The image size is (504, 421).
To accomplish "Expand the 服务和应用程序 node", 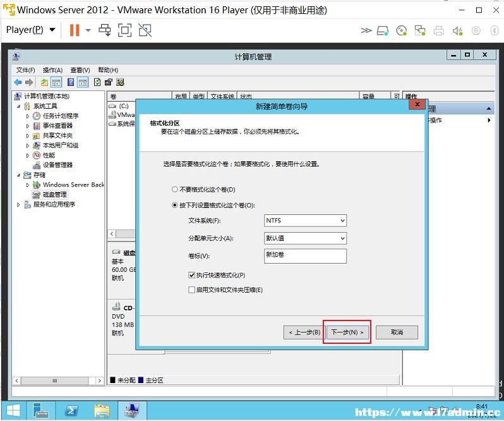I will tap(18, 205).
